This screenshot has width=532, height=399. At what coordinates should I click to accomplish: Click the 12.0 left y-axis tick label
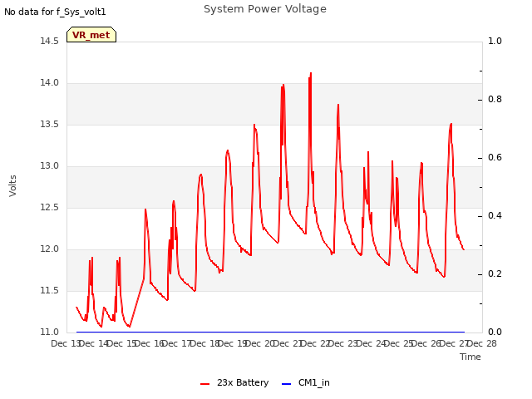pyautogui.click(x=50, y=249)
